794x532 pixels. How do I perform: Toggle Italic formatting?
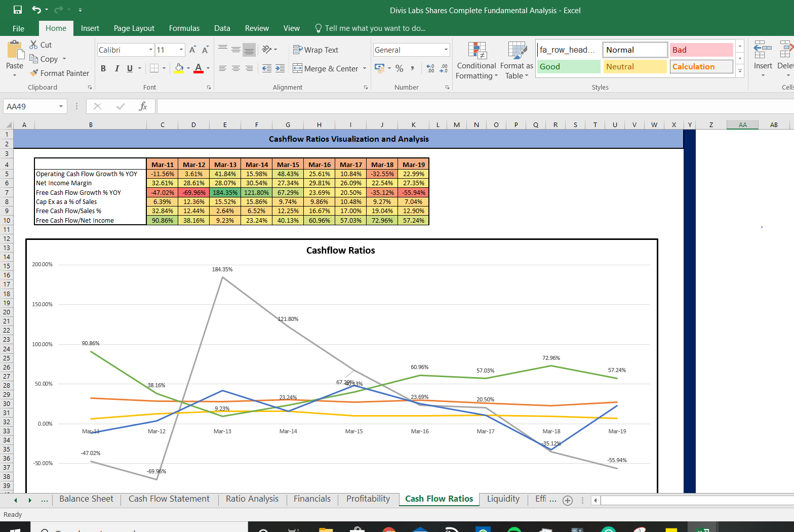click(117, 68)
